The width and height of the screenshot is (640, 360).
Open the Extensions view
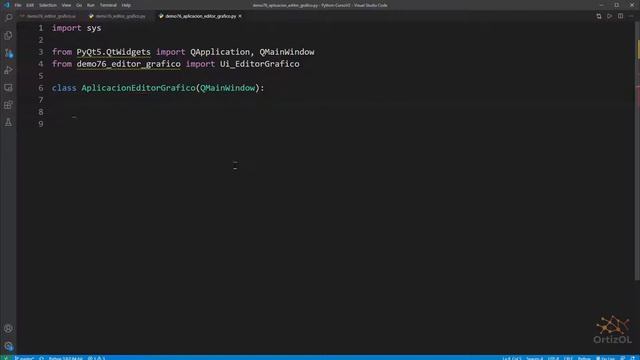pos(8,105)
